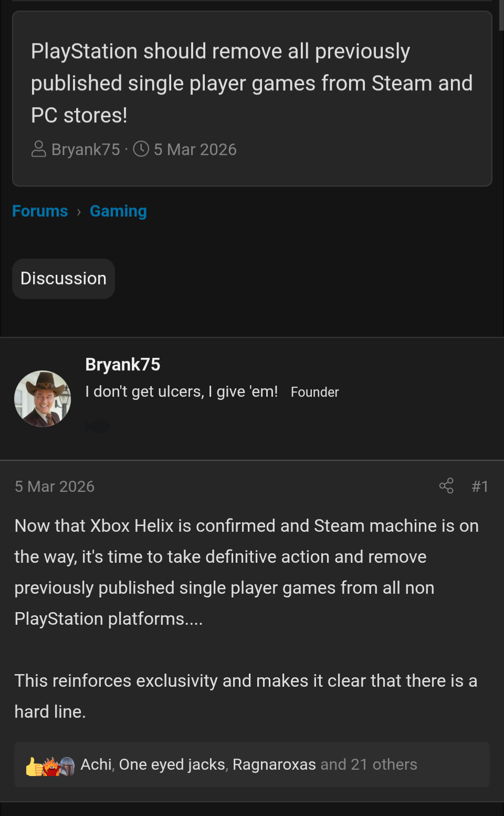Click the thumbs-up reaction emoji

coord(33,765)
